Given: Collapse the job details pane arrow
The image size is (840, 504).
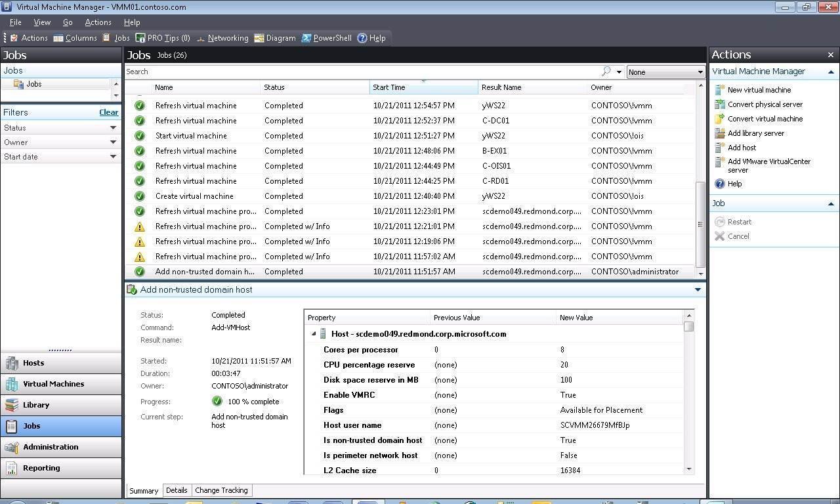Looking at the screenshot, I should click(x=698, y=289).
